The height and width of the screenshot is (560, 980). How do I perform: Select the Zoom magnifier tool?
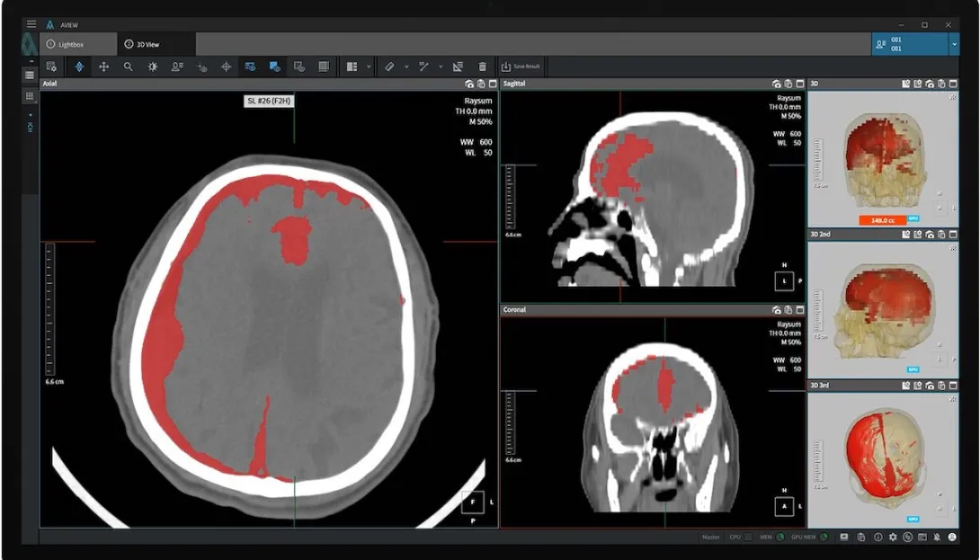(x=128, y=66)
